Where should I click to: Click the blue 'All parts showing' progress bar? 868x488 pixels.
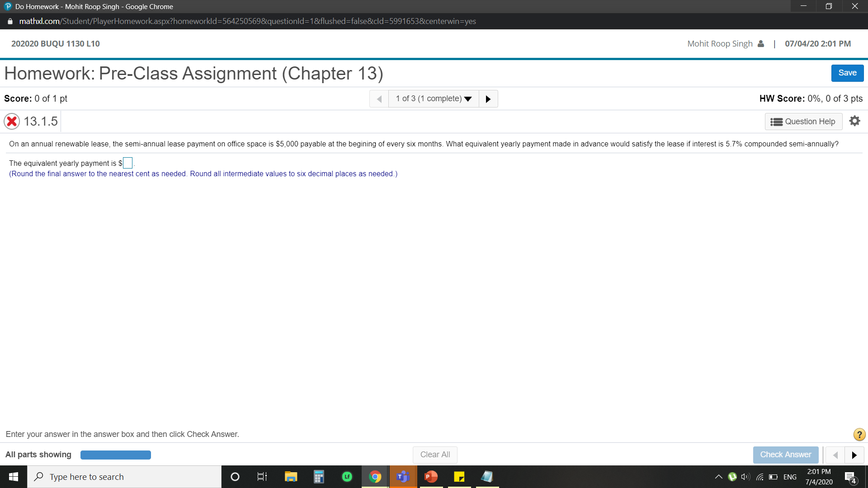coord(115,455)
